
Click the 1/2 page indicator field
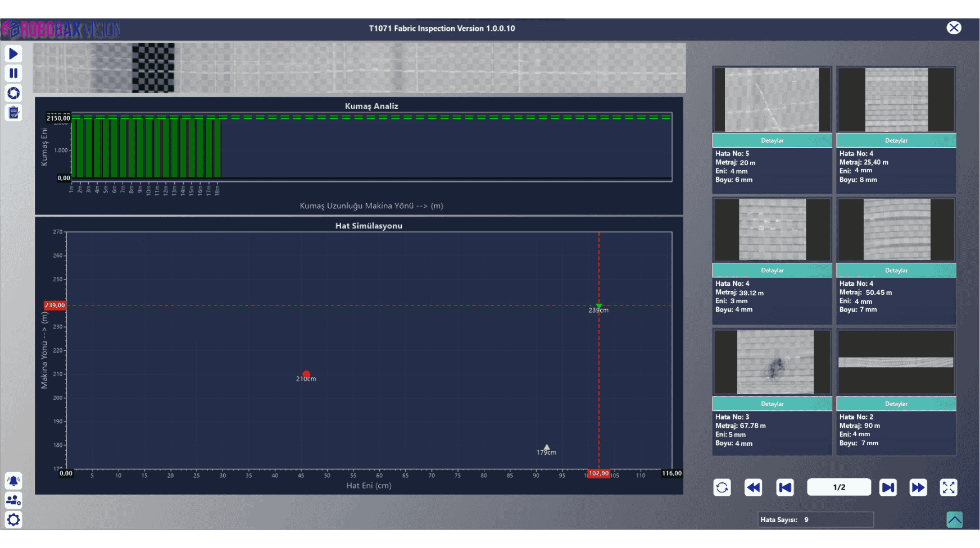[839, 487]
